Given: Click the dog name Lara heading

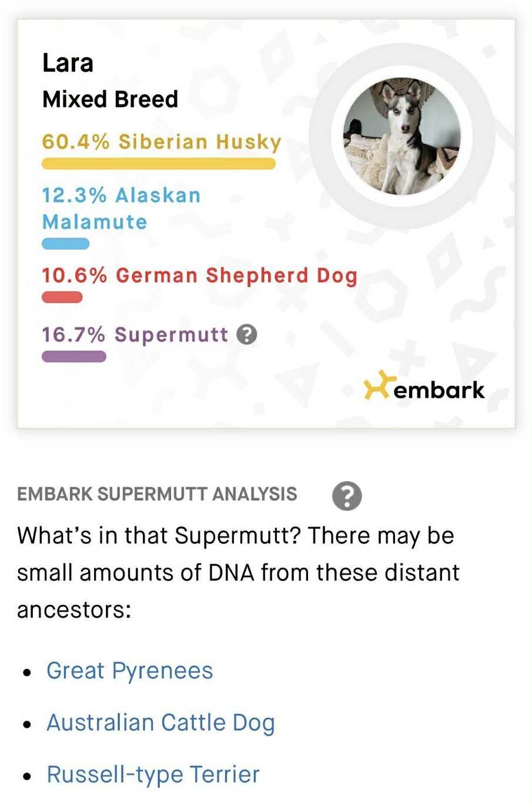Looking at the screenshot, I should click(68, 63).
